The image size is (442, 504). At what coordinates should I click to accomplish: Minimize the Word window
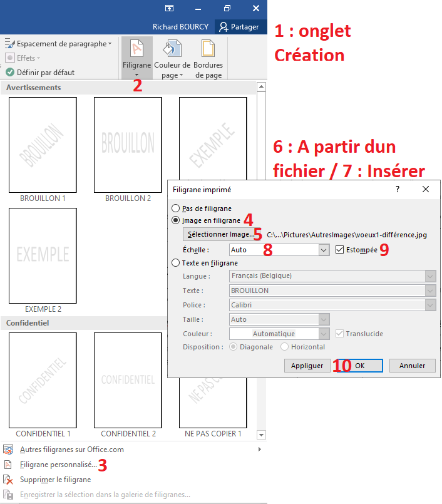coord(198,9)
